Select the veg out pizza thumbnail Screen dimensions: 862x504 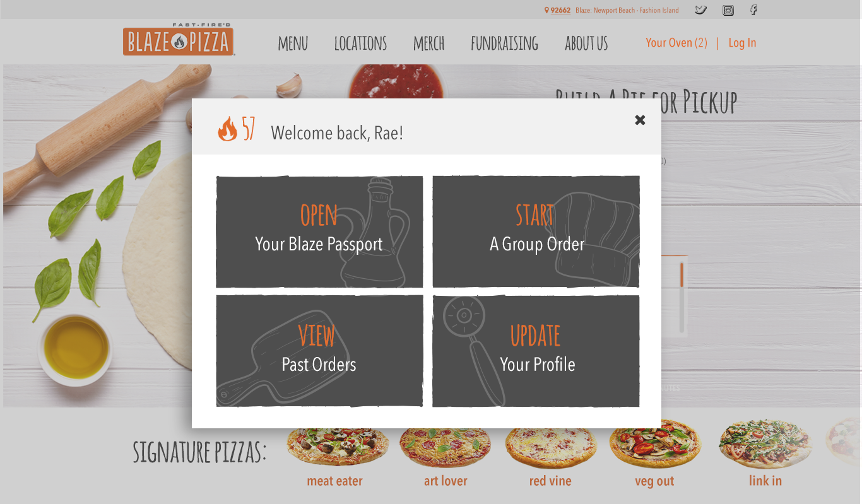[x=655, y=444]
